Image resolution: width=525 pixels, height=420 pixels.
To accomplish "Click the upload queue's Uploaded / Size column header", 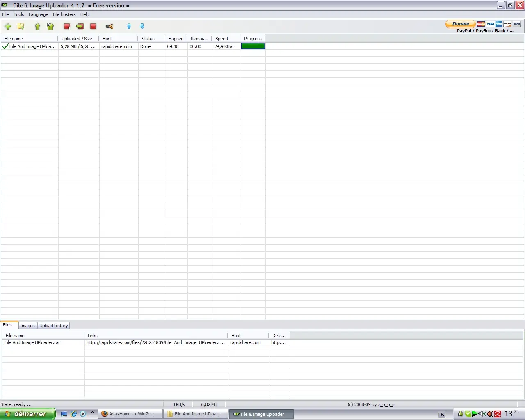I will (x=78, y=39).
